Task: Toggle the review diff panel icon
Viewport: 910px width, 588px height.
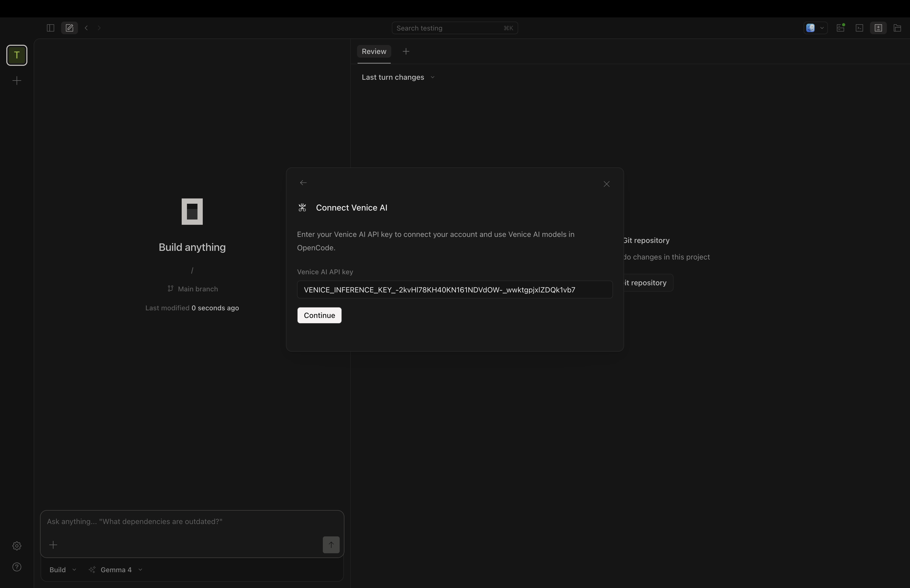Action: point(878,28)
